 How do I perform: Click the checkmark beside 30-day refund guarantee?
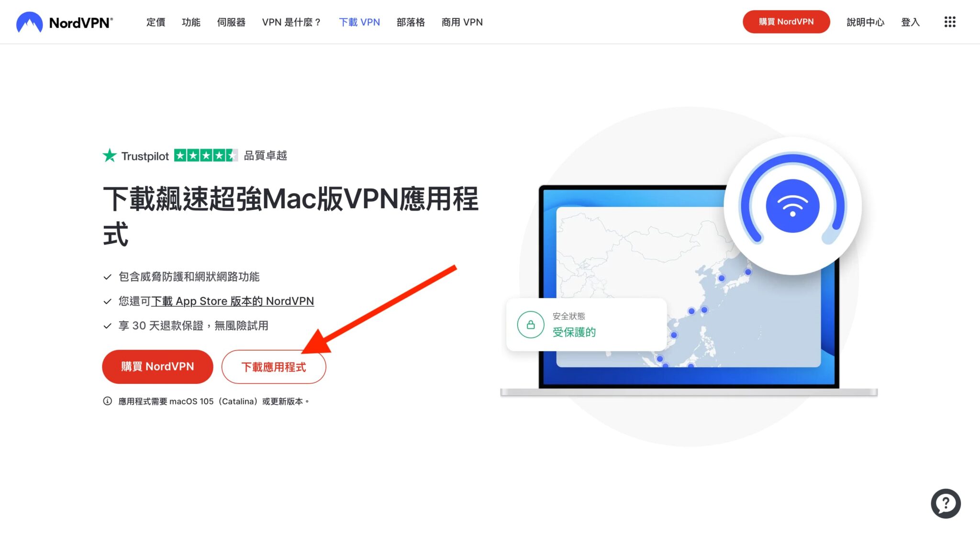106,325
